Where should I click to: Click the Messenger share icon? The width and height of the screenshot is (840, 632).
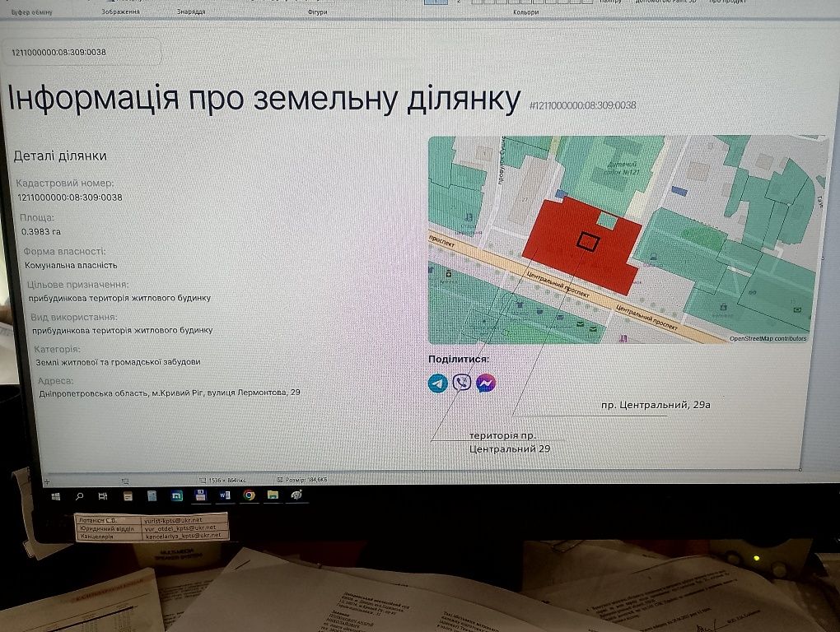pos(485,383)
